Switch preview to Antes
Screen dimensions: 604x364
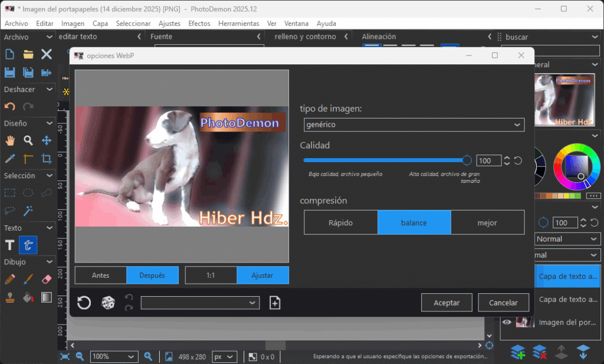(x=100, y=276)
